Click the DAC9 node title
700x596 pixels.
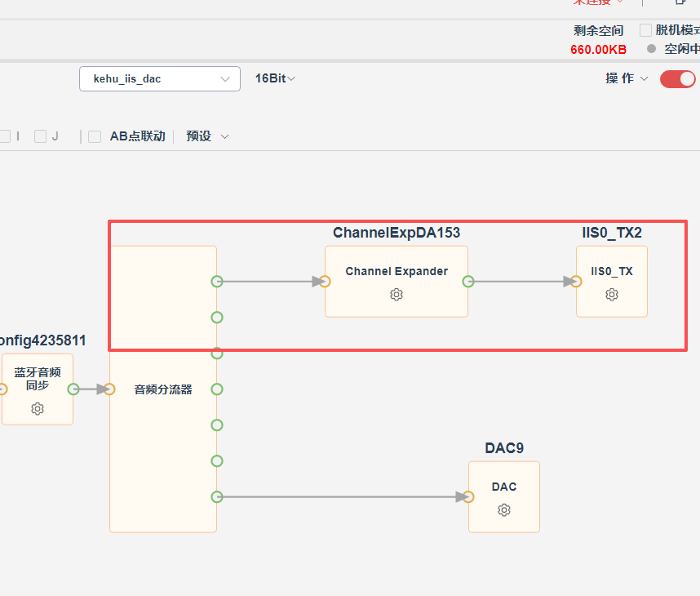tap(504, 448)
